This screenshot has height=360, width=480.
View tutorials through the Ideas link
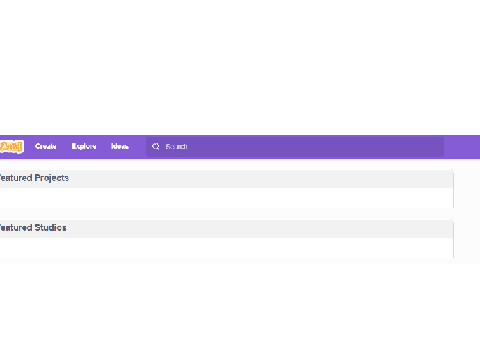coord(120,146)
